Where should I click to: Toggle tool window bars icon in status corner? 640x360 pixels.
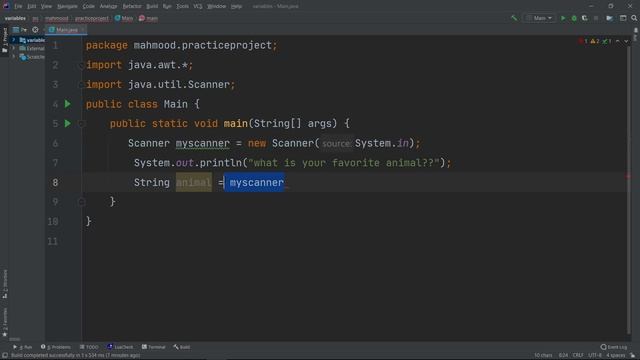4,356
